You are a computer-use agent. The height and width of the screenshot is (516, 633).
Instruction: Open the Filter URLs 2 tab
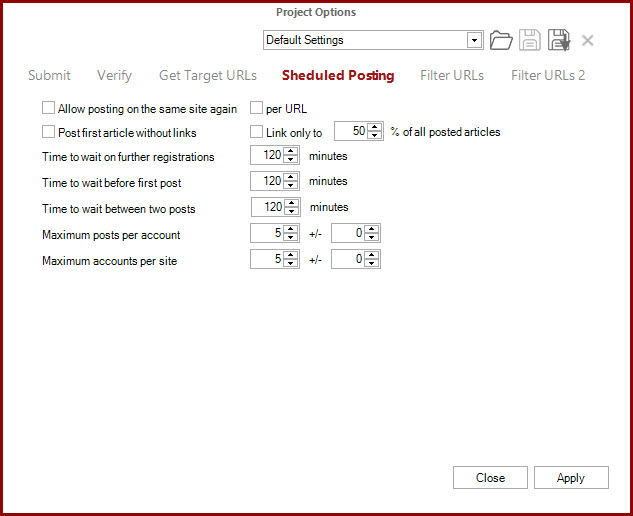pyautogui.click(x=548, y=75)
